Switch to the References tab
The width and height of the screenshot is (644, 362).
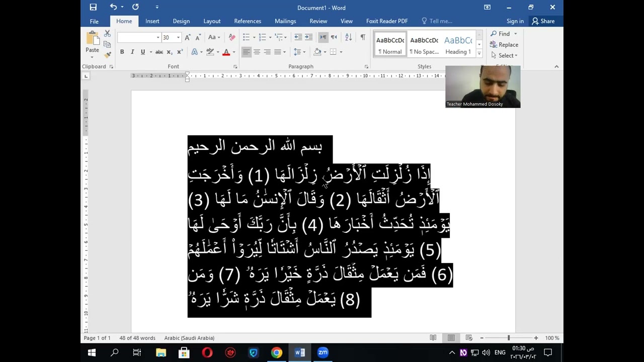point(248,21)
